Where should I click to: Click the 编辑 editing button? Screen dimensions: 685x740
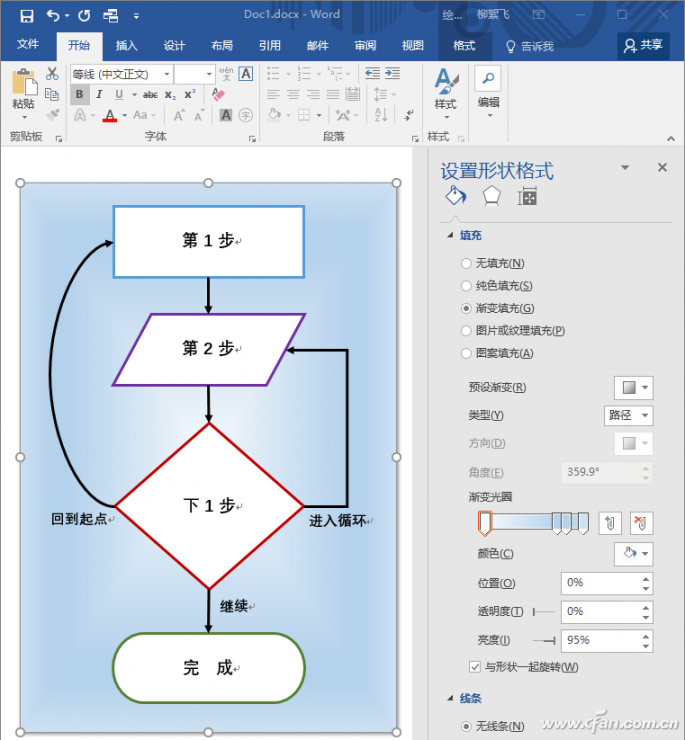tap(489, 93)
